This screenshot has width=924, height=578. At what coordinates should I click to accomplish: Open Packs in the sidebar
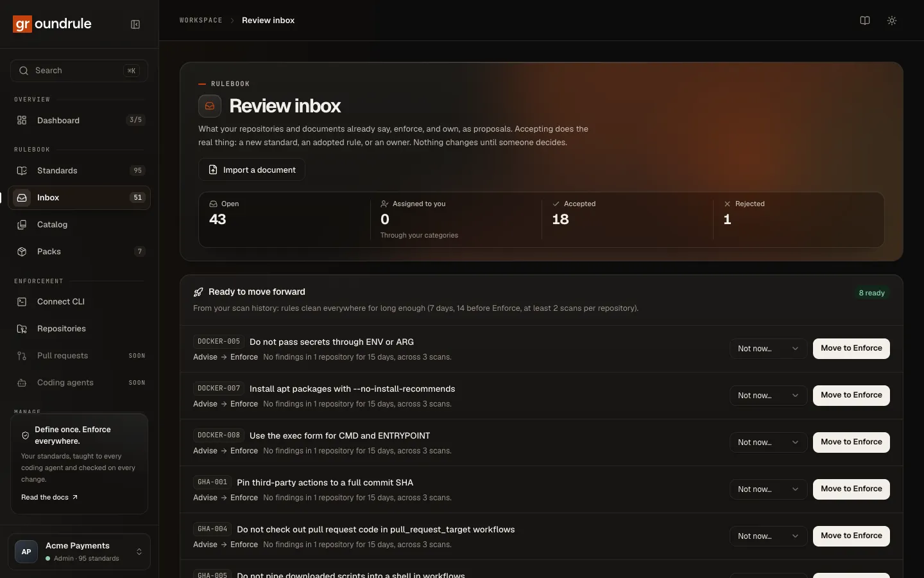coord(79,252)
